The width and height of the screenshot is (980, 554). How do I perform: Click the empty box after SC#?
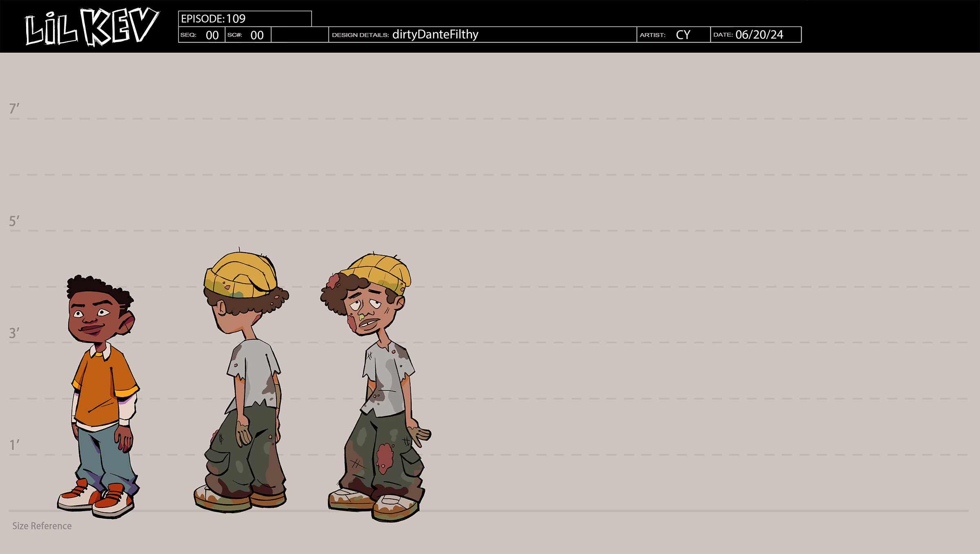click(300, 35)
